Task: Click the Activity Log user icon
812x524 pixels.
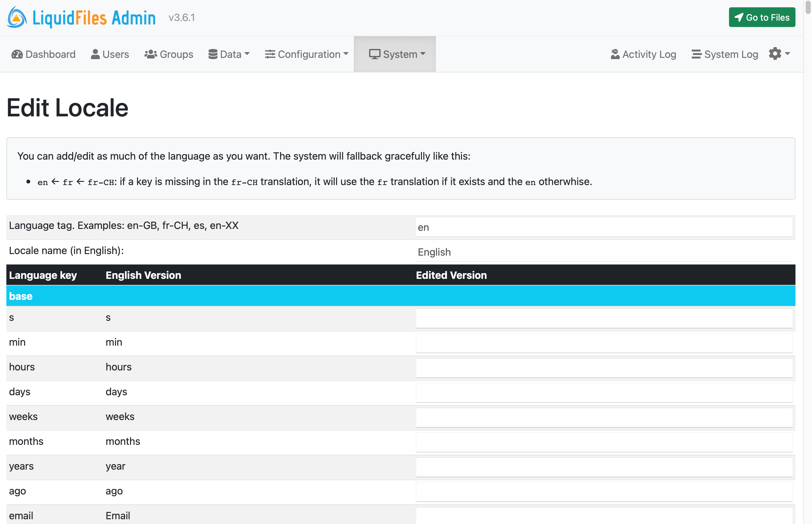Action: tap(615, 54)
